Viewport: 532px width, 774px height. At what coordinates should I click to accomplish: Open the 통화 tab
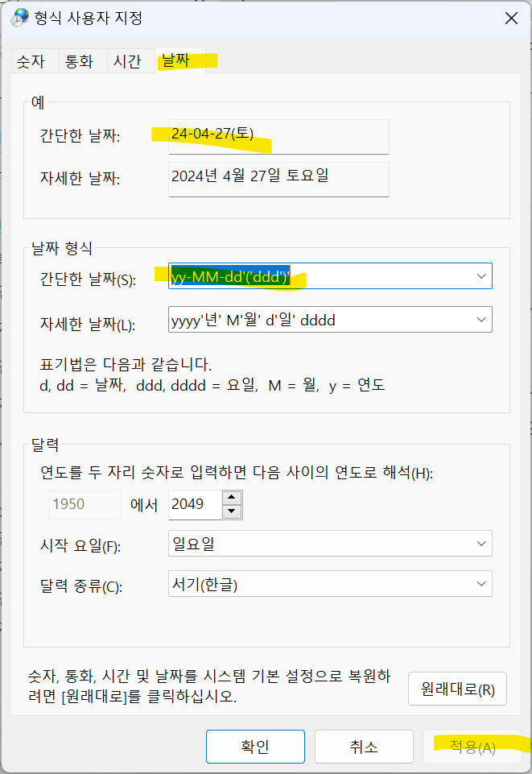tap(82, 61)
